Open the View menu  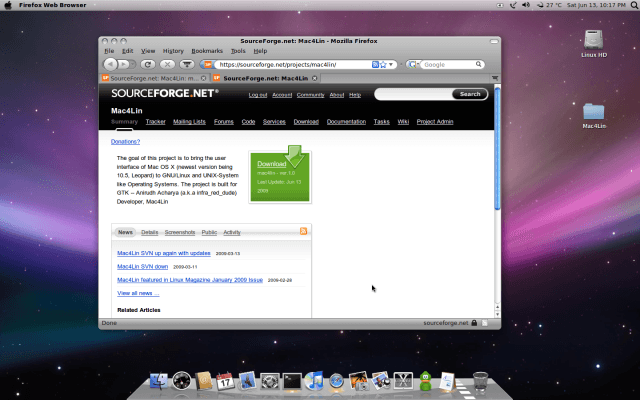148,51
